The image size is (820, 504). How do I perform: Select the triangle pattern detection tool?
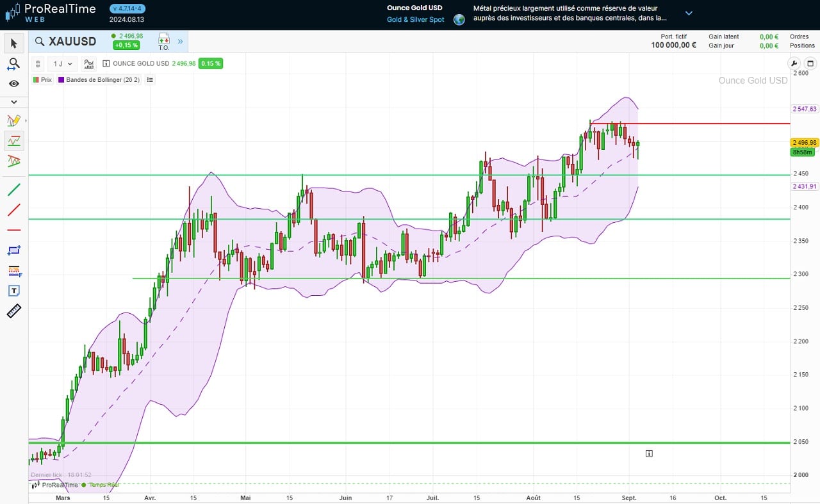pos(14,161)
